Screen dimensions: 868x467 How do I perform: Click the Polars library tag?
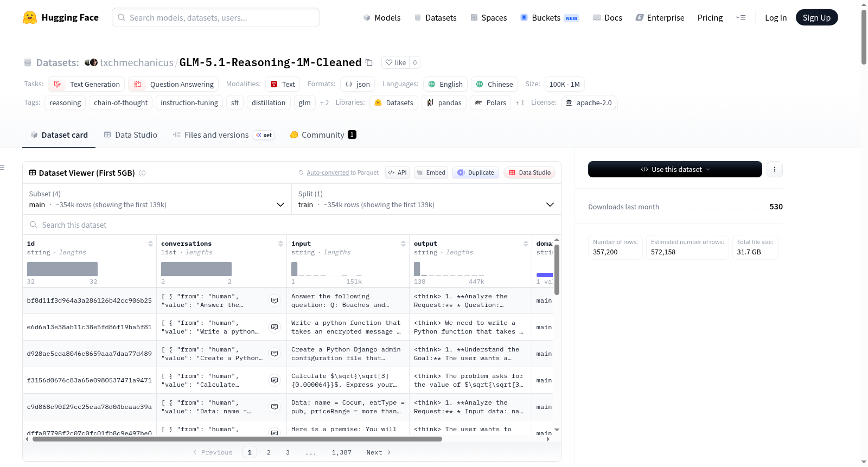tap(490, 103)
